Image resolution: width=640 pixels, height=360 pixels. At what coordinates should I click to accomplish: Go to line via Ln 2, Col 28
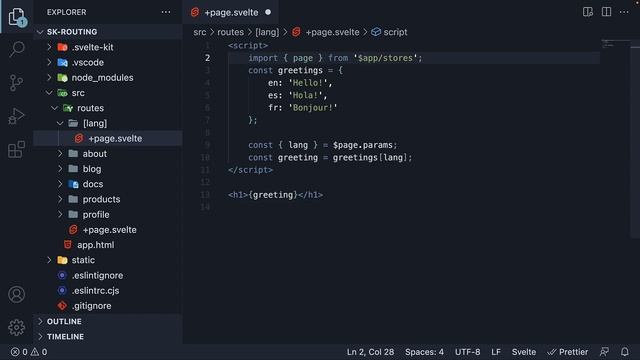click(x=370, y=352)
